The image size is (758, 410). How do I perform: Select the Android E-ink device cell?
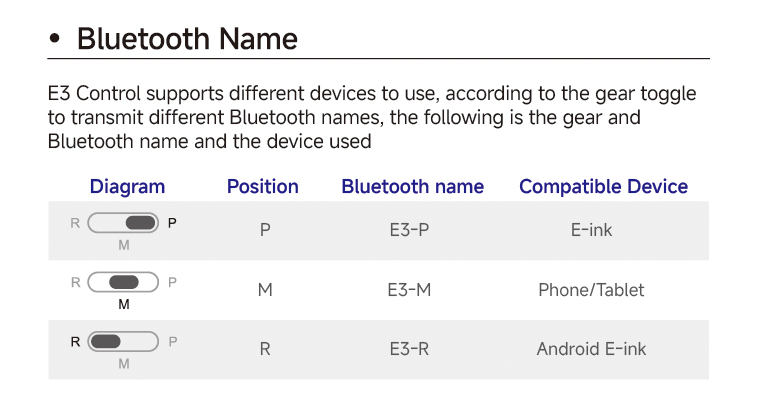point(591,349)
